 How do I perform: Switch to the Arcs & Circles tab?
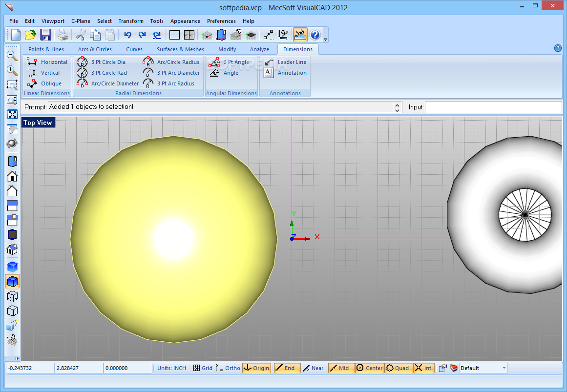pos(95,49)
